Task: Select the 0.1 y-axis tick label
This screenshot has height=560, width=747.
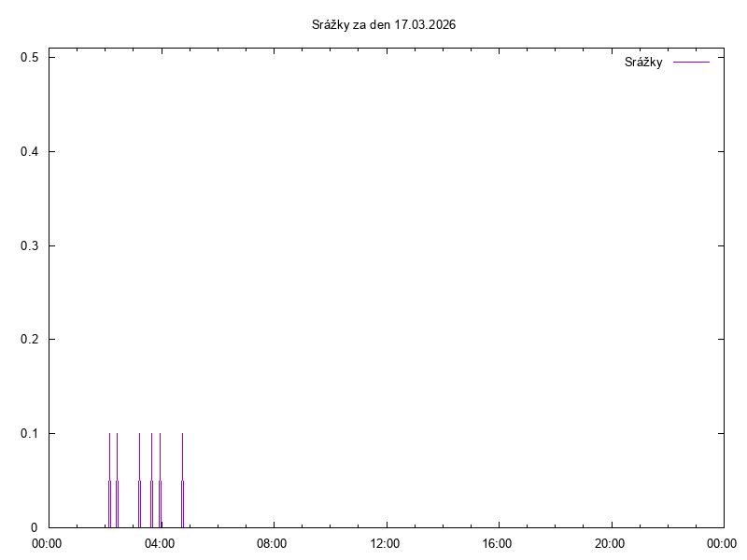Action: click(29, 434)
